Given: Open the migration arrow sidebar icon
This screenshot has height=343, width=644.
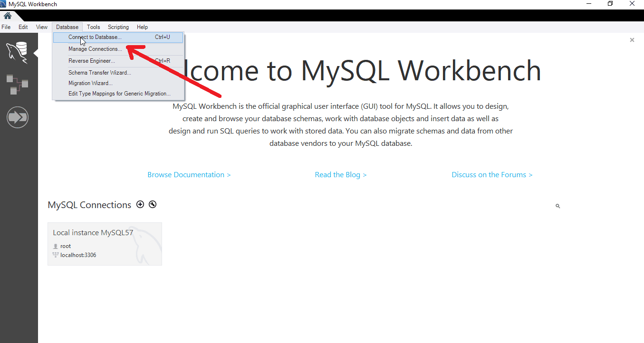Looking at the screenshot, I should coord(18,117).
